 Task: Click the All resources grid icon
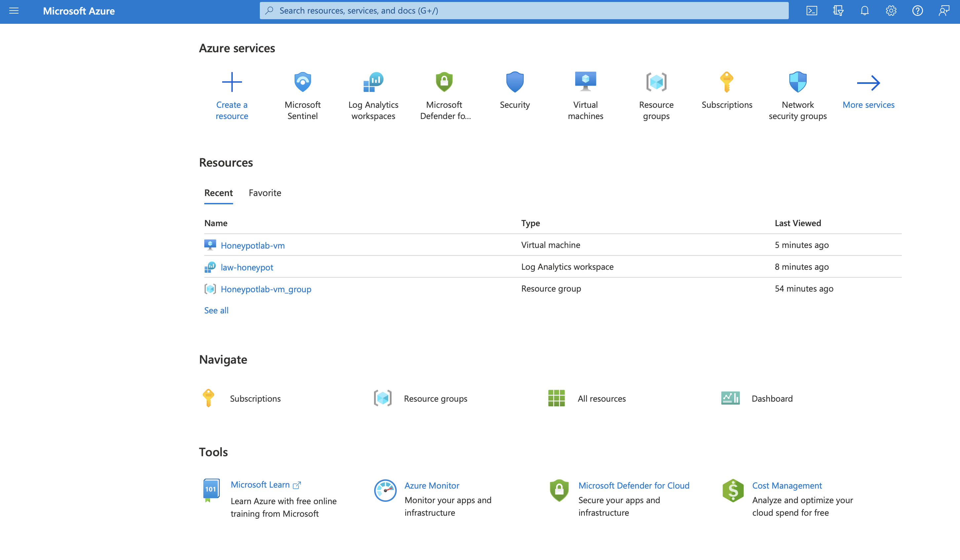coord(556,398)
